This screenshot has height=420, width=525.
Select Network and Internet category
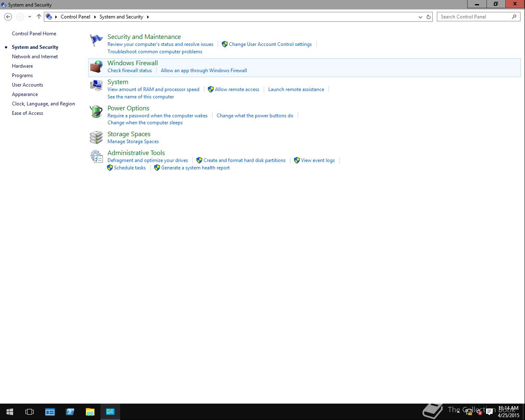(x=35, y=57)
